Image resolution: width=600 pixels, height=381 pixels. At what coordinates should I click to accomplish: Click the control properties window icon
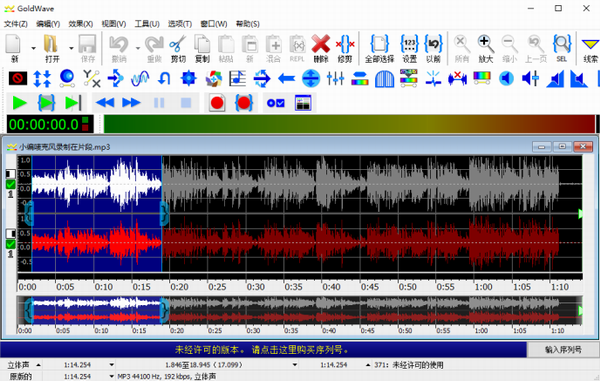[x=303, y=103]
